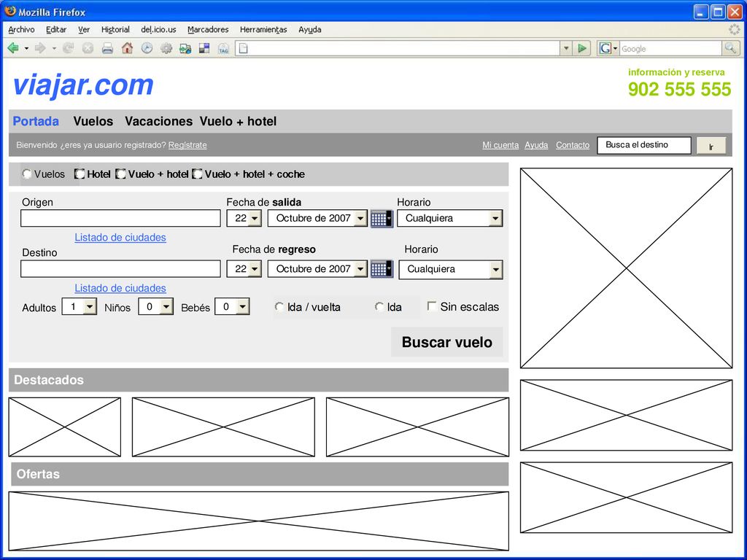Click the del.icio.us checkered square icon
The width and height of the screenshot is (747, 560).
point(204,48)
